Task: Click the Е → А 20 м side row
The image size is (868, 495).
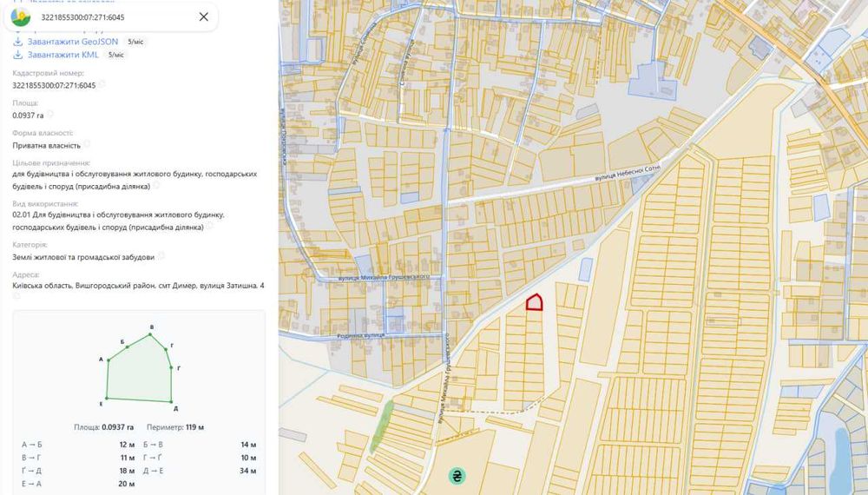Action: (x=78, y=484)
